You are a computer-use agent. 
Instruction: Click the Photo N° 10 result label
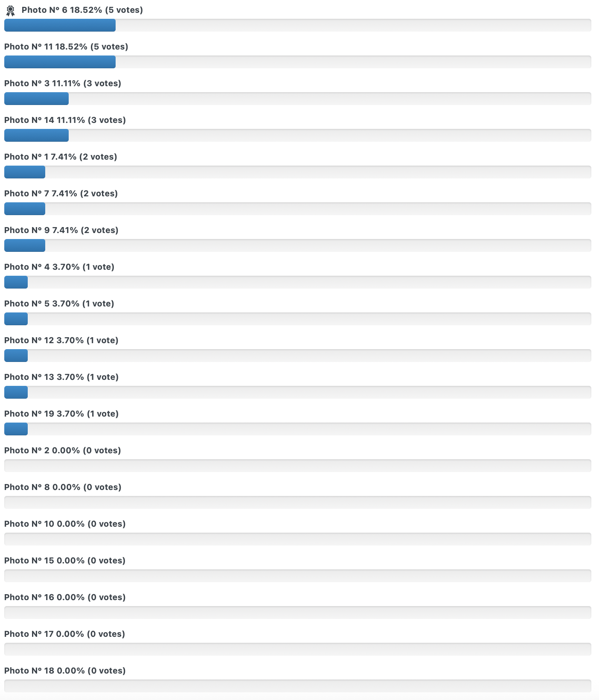(x=65, y=524)
